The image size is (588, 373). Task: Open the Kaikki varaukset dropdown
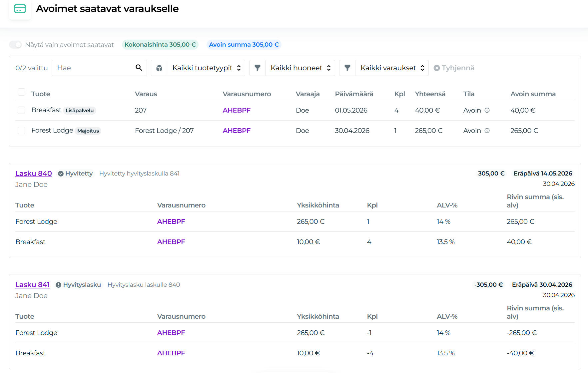[x=392, y=68]
